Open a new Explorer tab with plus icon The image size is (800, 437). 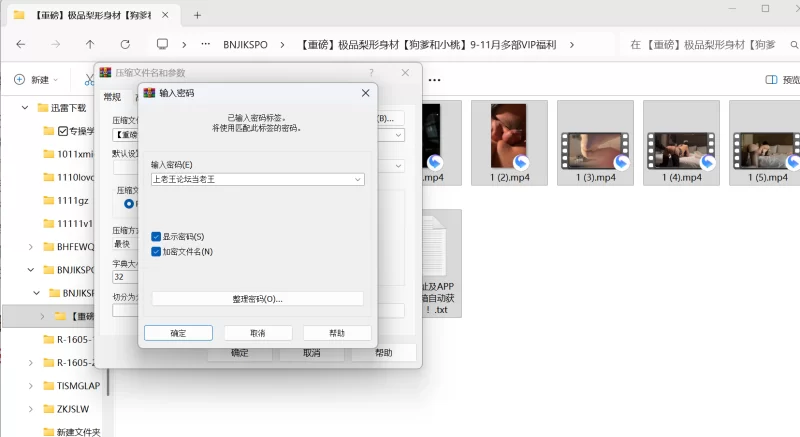(197, 15)
